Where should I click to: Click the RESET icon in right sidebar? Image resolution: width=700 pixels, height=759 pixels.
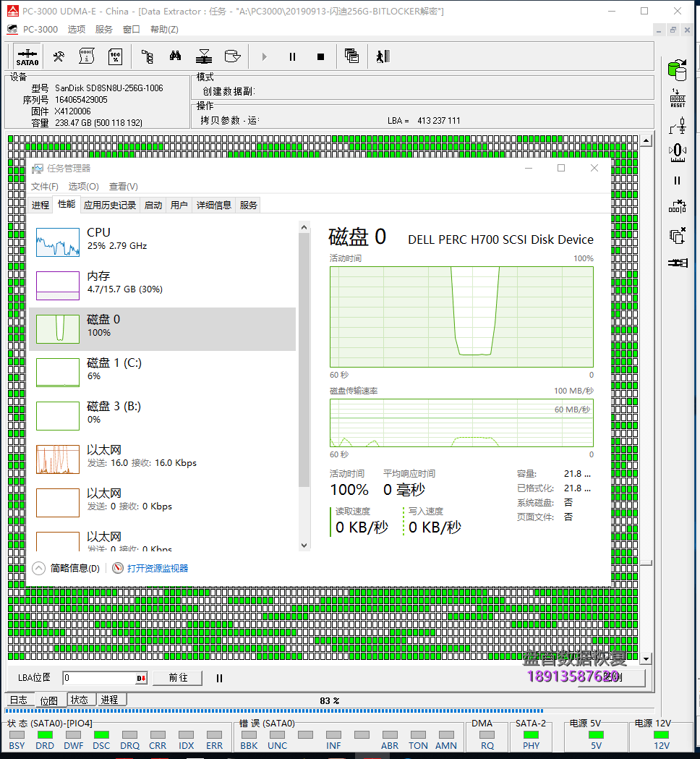click(x=678, y=98)
